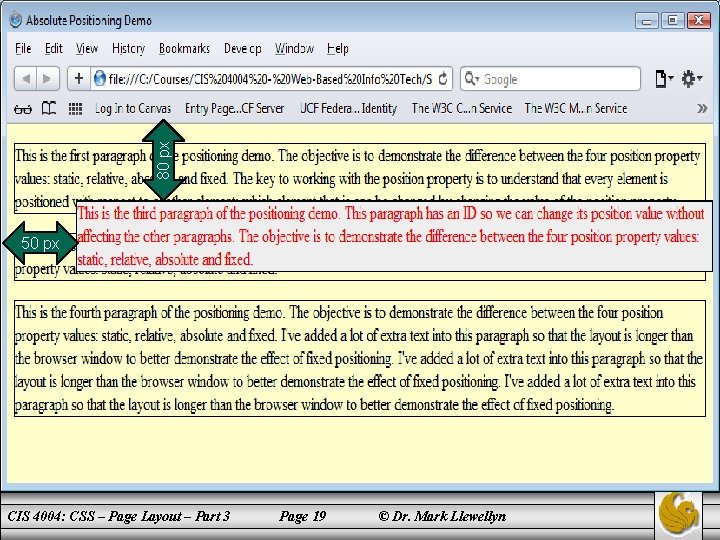Close the browser window
The height and width of the screenshot is (540, 720).
tap(699, 21)
